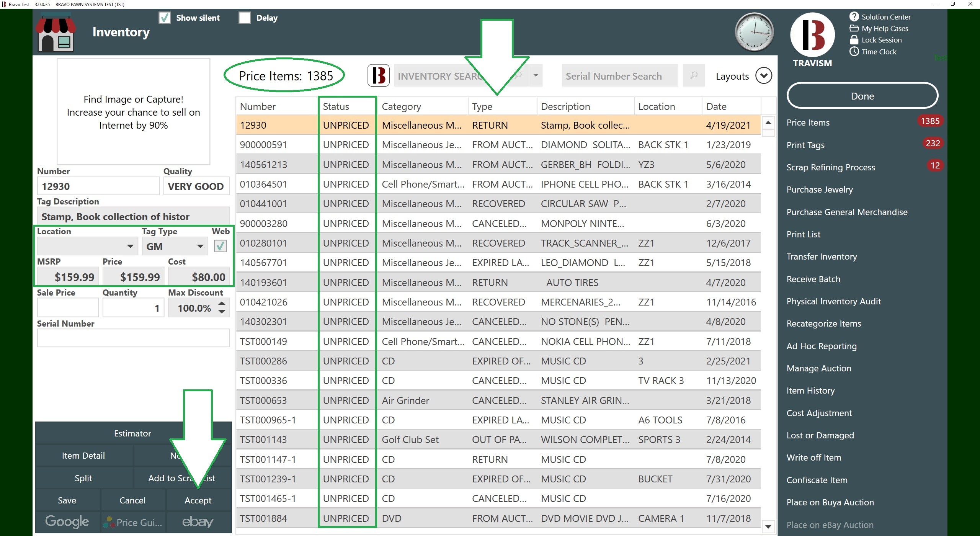
Task: Expand the Inventory Search dropdown arrow
Action: pyautogui.click(x=536, y=75)
